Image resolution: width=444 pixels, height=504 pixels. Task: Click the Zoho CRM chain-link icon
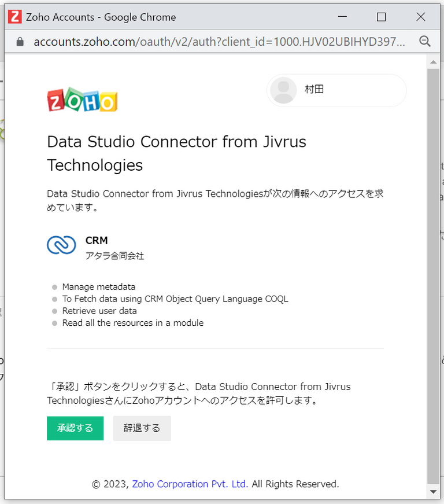pos(61,245)
